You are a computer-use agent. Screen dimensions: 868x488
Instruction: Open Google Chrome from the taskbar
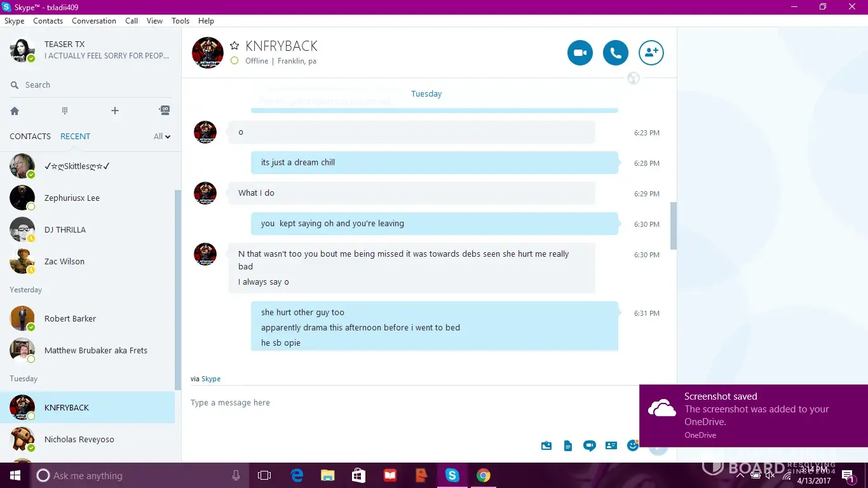tap(484, 475)
